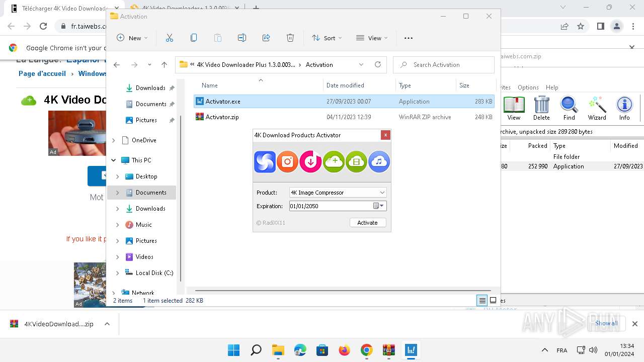Open the Windows Start menu
Image resolution: width=644 pixels, height=362 pixels.
pyautogui.click(x=233, y=350)
